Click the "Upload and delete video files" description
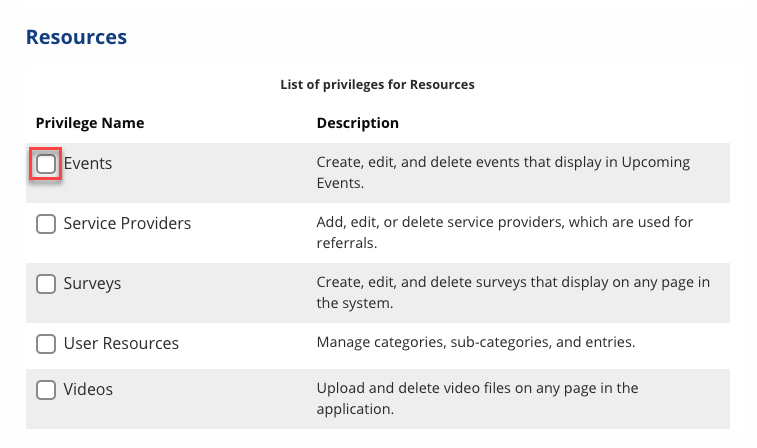757x448 pixels. (x=477, y=388)
